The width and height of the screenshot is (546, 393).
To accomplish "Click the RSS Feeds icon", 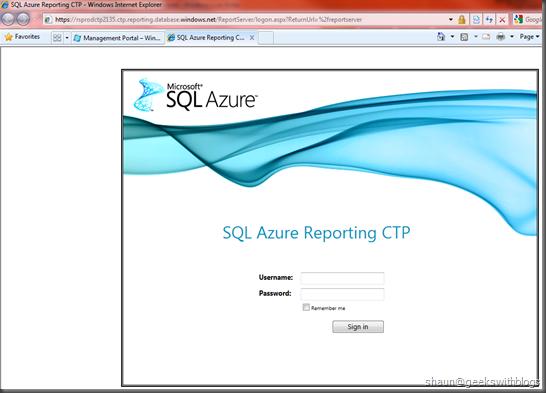I will coord(464,37).
